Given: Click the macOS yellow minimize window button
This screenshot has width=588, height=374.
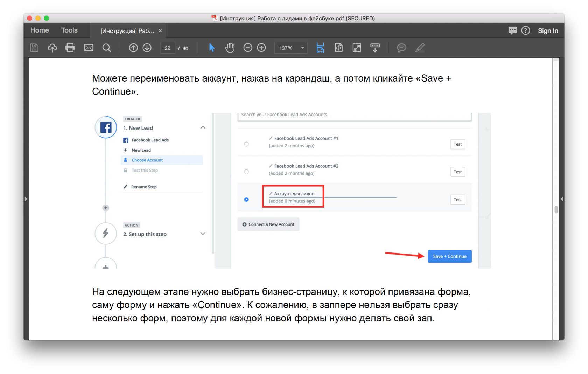Looking at the screenshot, I should coord(38,18).
